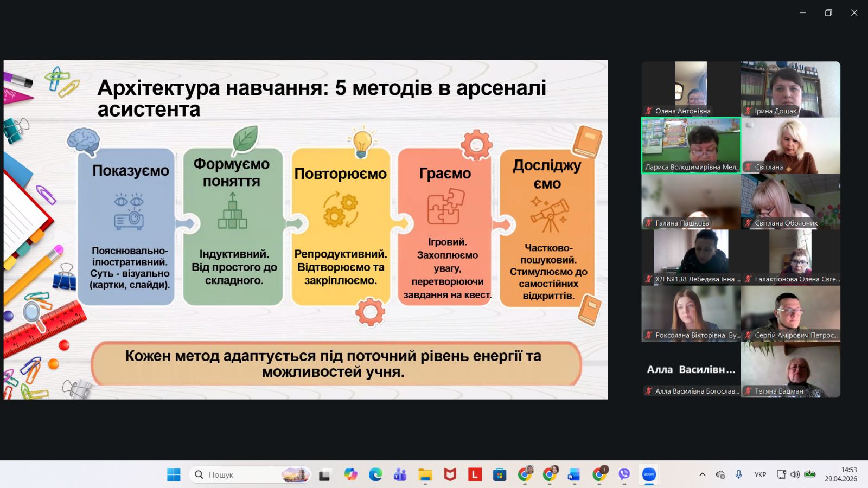The height and width of the screenshot is (488, 868).
Task: Open the Zoom app in the taskbar
Action: point(649,474)
